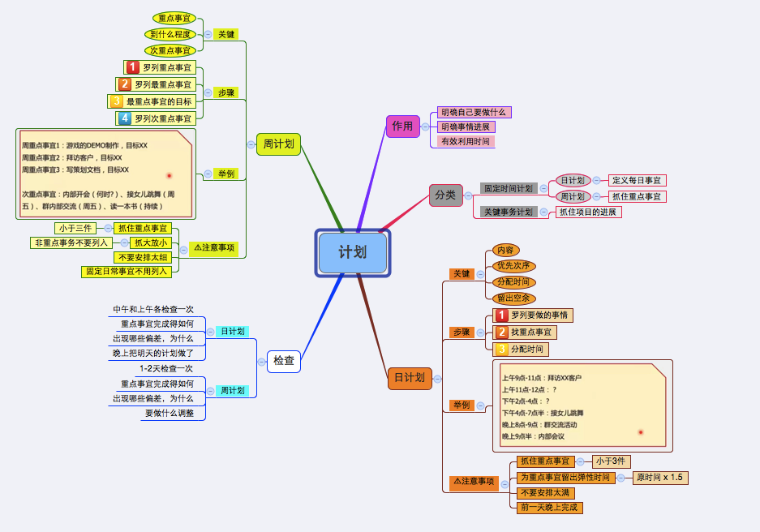
Task: Select the central 计划 topic
Action: click(353, 253)
